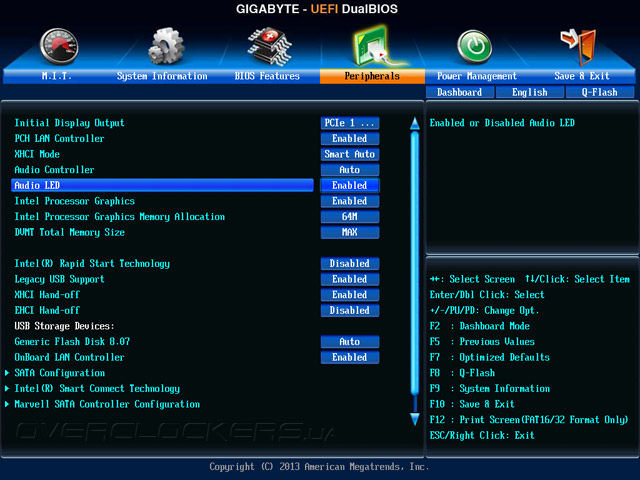This screenshot has height=480, width=640.
Task: Click the scroll down arrow of settings list
Action: click(x=415, y=419)
